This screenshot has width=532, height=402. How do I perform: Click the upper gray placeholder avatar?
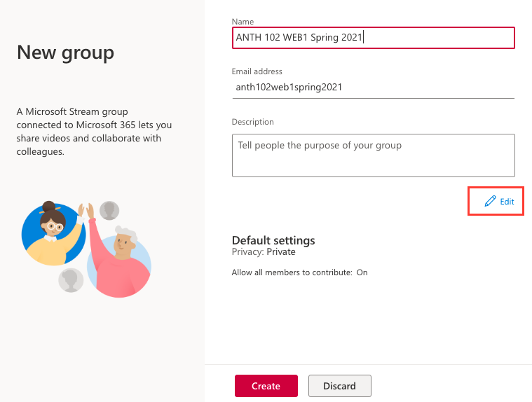pyautogui.click(x=109, y=211)
